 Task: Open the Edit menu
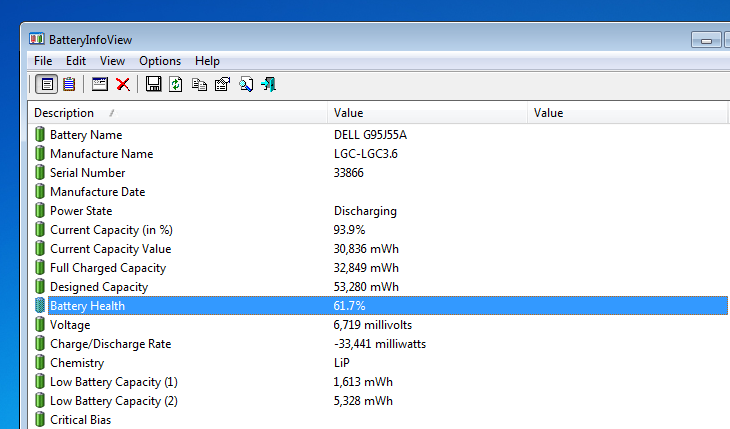pyautogui.click(x=76, y=61)
